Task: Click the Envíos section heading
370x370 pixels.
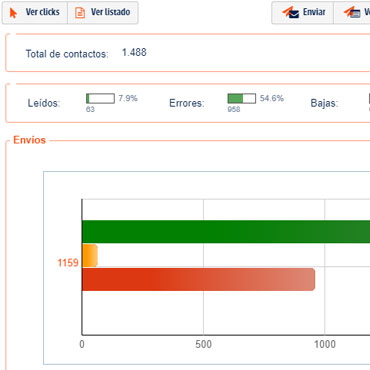Action: point(29,140)
